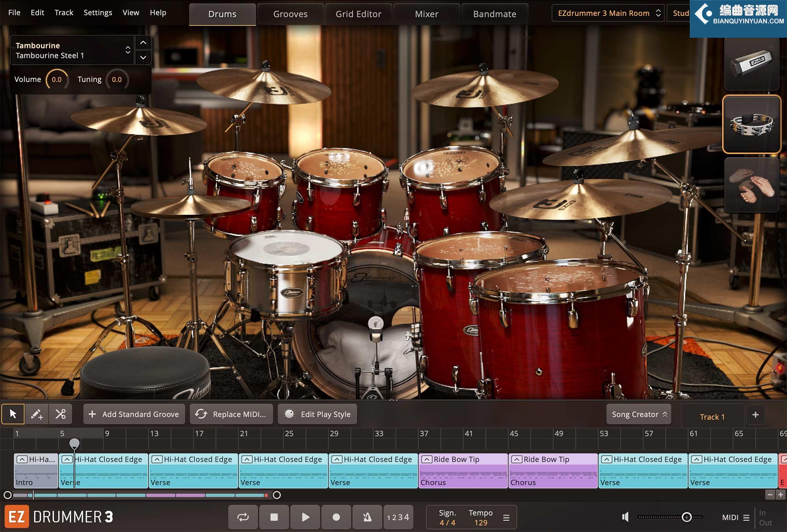Toggle the 1234 count-in button
Image resolution: width=787 pixels, height=532 pixels.
pyautogui.click(x=398, y=517)
